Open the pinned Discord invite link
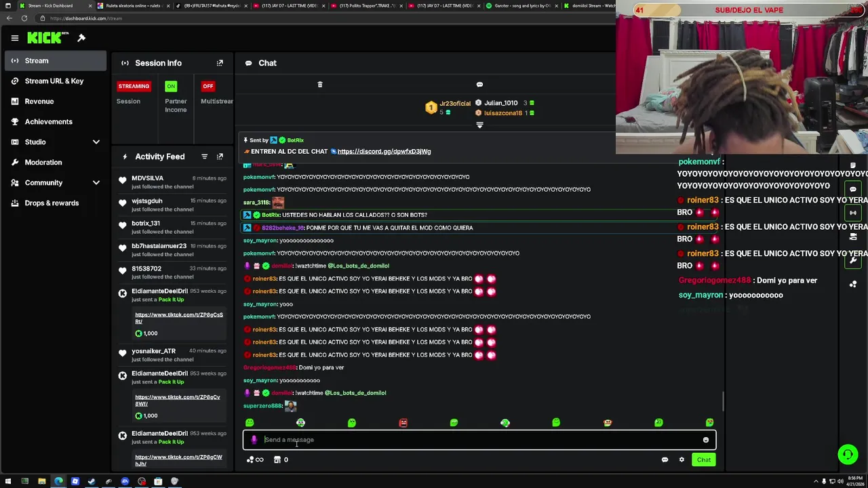This screenshot has height=488, width=868. [384, 151]
